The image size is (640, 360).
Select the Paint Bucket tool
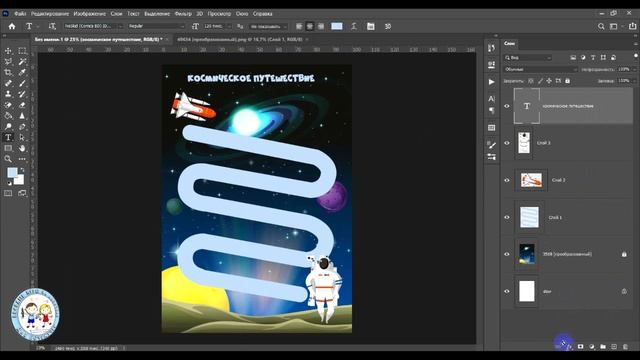click(8, 116)
